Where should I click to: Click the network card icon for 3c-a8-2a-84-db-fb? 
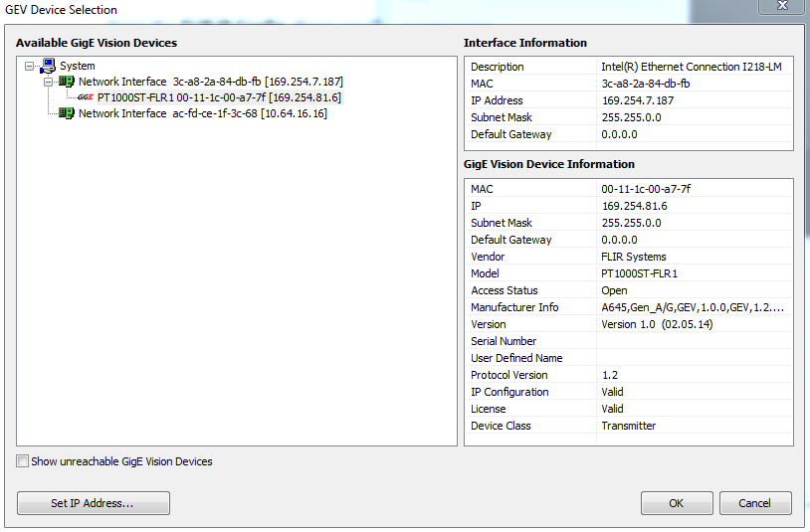(x=67, y=82)
